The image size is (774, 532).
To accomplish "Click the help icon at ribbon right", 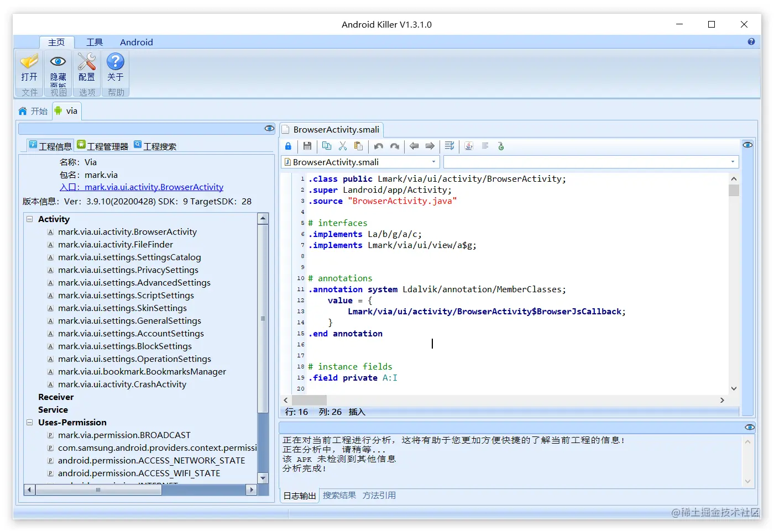I will (751, 41).
